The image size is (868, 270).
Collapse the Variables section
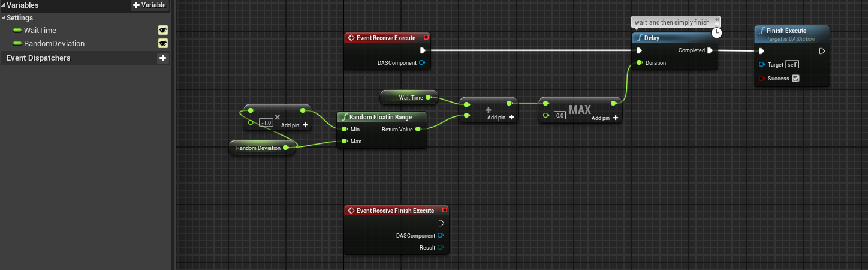3,5
